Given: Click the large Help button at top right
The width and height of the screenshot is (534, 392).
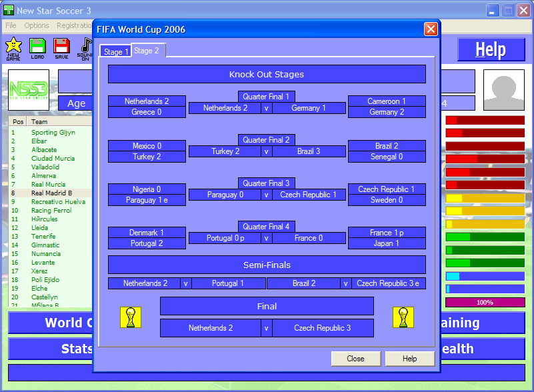Looking at the screenshot, I should [x=490, y=50].
